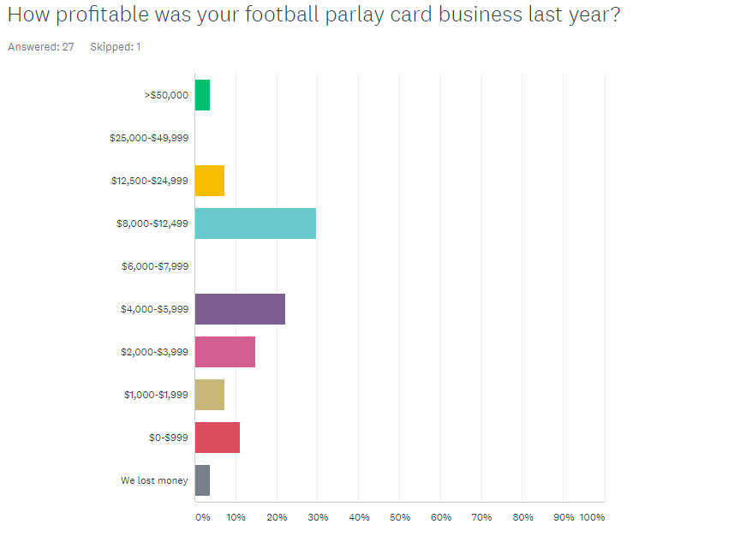This screenshot has width=746, height=560.
Task: Click the 100% axis tick label
Action: click(592, 517)
